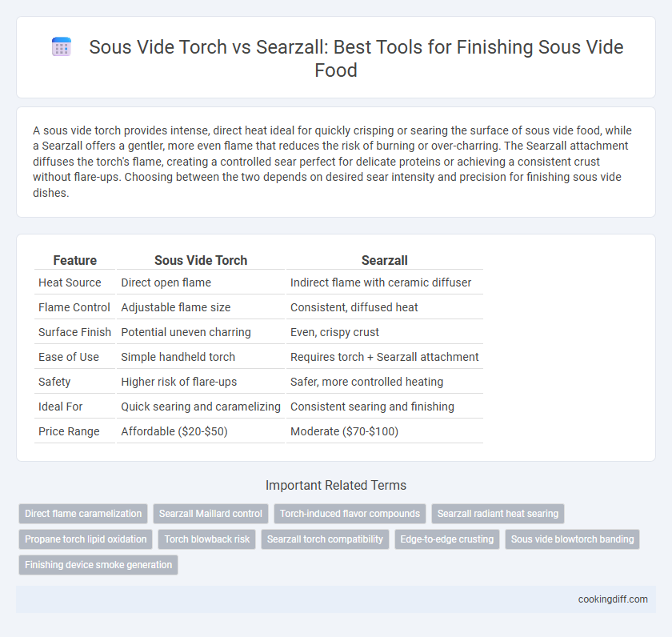Click the Heat Source row label
The image size is (672, 637).
[x=70, y=282]
